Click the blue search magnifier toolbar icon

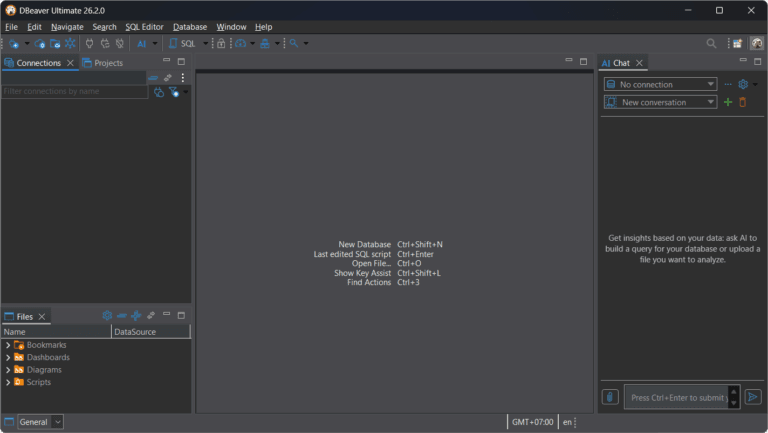pyautogui.click(x=294, y=44)
